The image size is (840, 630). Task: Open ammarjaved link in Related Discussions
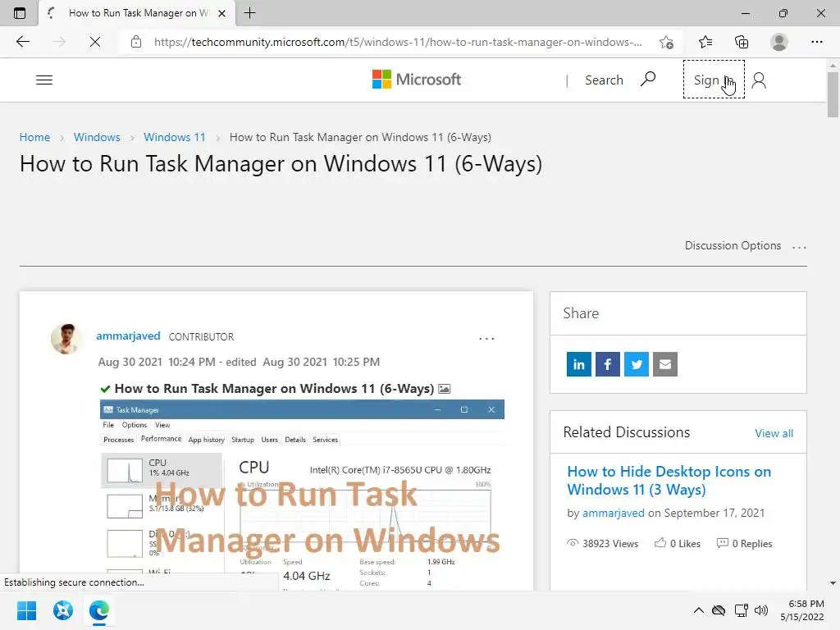614,513
